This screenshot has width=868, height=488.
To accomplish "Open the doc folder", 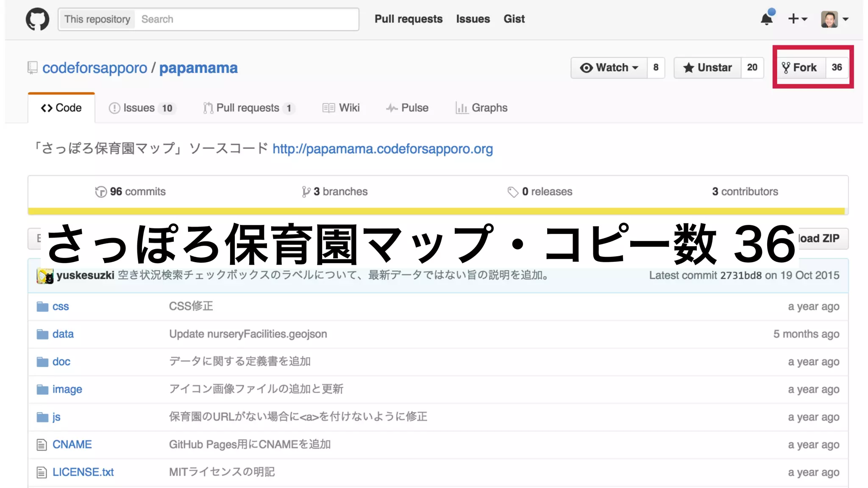I will [x=61, y=362].
